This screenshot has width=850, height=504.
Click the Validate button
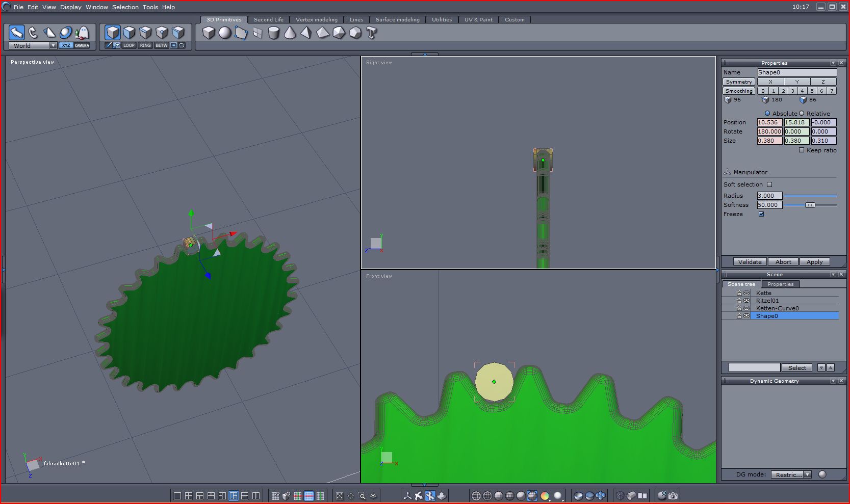(x=750, y=261)
